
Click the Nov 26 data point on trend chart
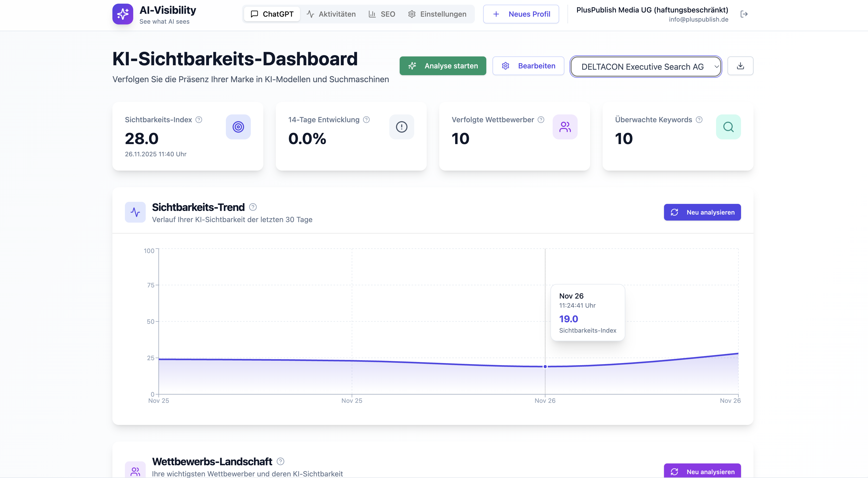click(x=545, y=366)
